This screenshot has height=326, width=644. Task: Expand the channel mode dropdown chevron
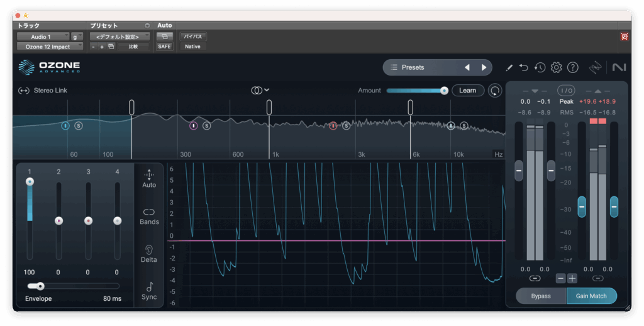(267, 90)
